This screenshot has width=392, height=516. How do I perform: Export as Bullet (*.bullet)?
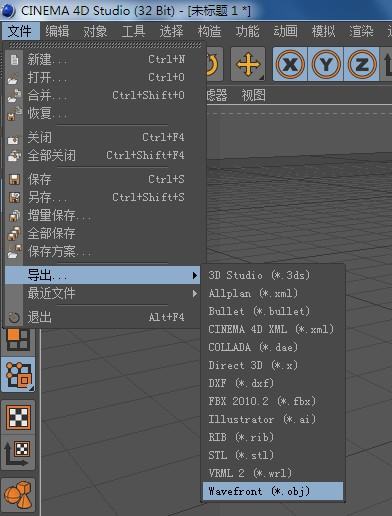(273, 311)
